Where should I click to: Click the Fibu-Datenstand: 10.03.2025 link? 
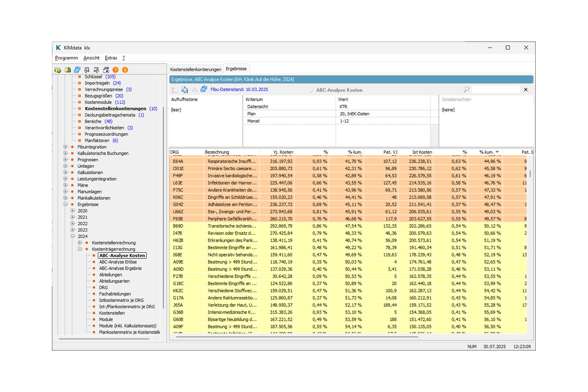point(239,90)
